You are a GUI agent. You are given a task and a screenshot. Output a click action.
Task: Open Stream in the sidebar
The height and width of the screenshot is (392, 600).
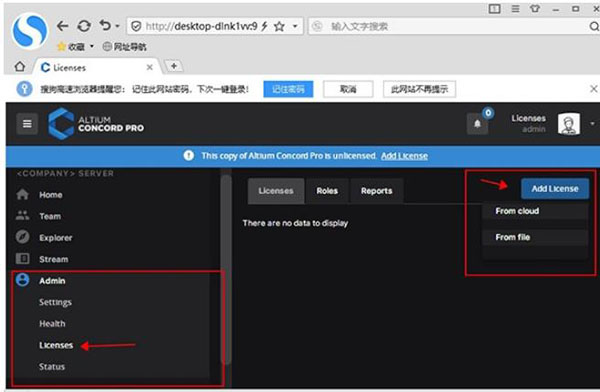coord(54,259)
